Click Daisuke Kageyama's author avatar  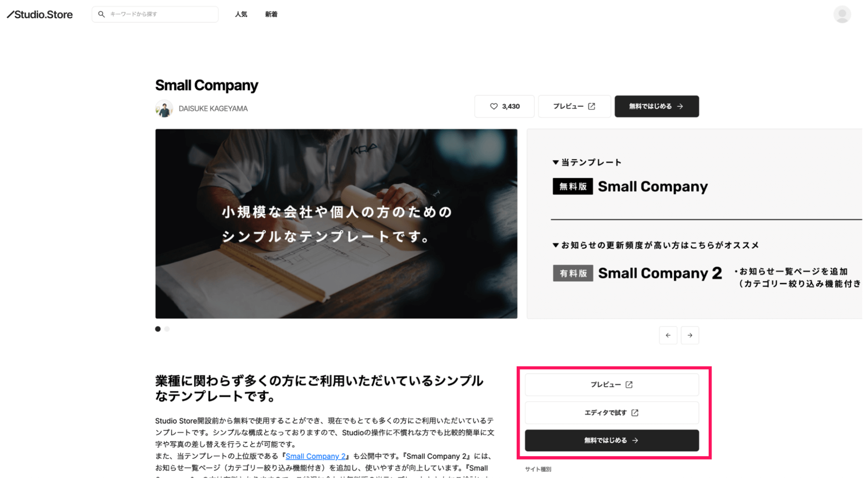coord(164,109)
